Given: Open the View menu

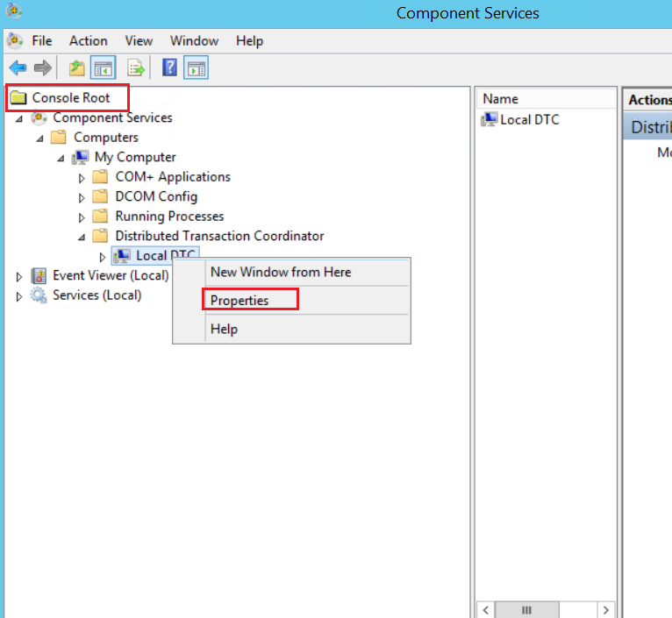Looking at the screenshot, I should click(139, 40).
